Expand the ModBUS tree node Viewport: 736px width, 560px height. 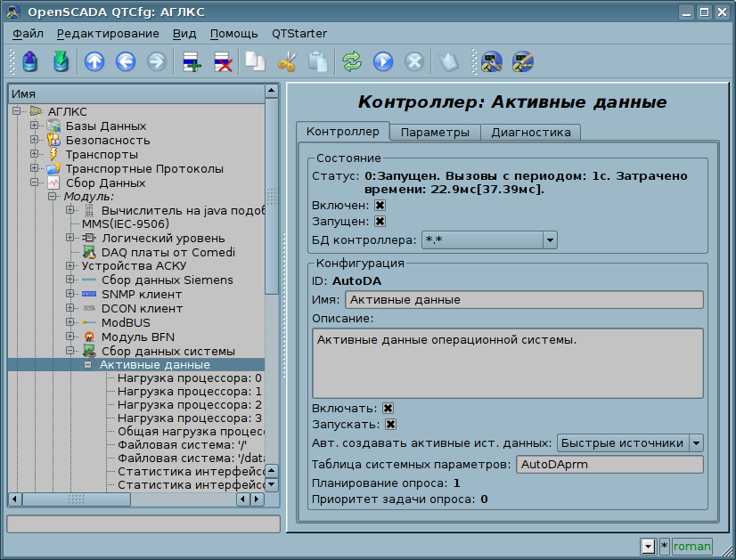[70, 322]
